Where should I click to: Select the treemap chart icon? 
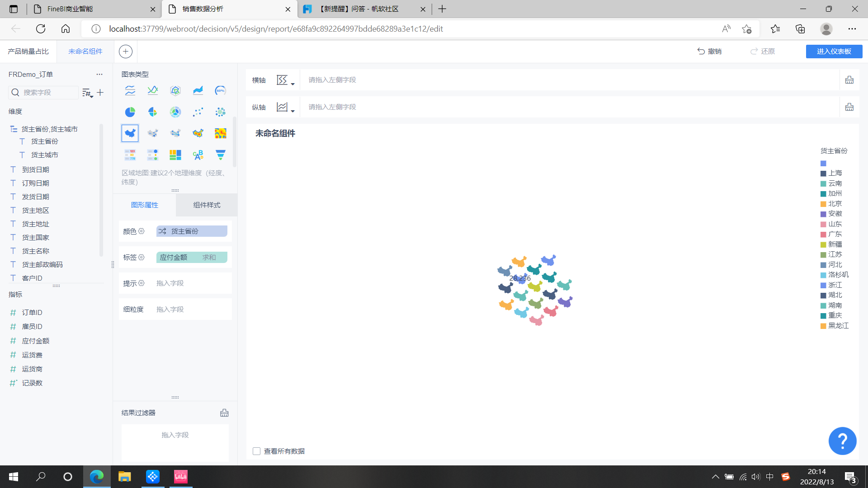coord(175,155)
